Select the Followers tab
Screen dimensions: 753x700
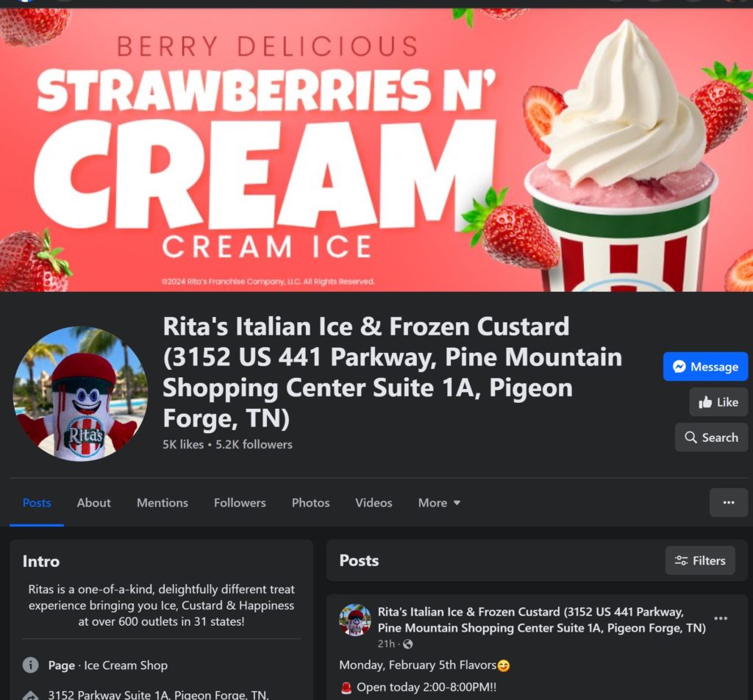point(240,503)
